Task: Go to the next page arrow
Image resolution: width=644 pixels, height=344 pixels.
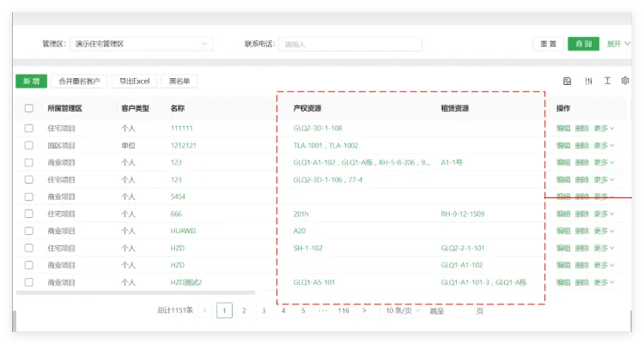Action: click(x=364, y=311)
